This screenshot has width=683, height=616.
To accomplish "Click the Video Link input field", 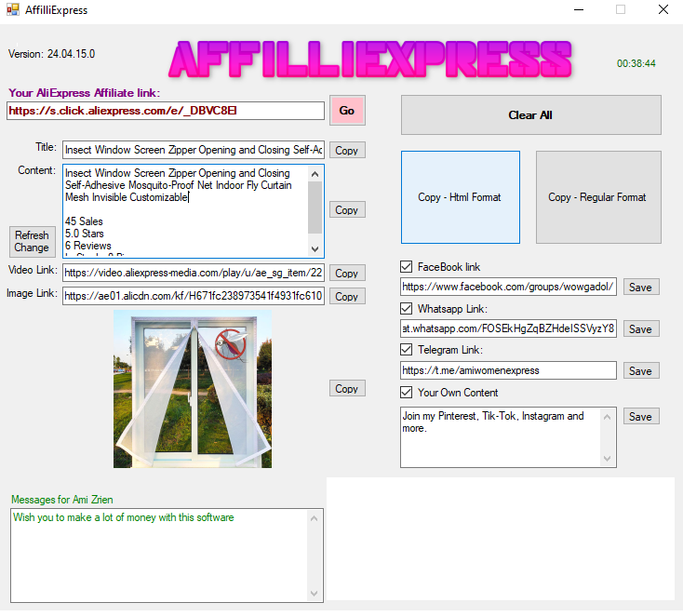I will (x=194, y=273).
